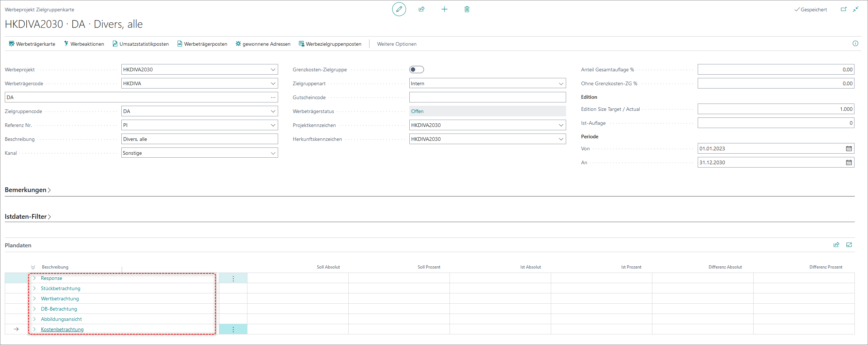Open Werbeträgercode dropdown

(273, 83)
